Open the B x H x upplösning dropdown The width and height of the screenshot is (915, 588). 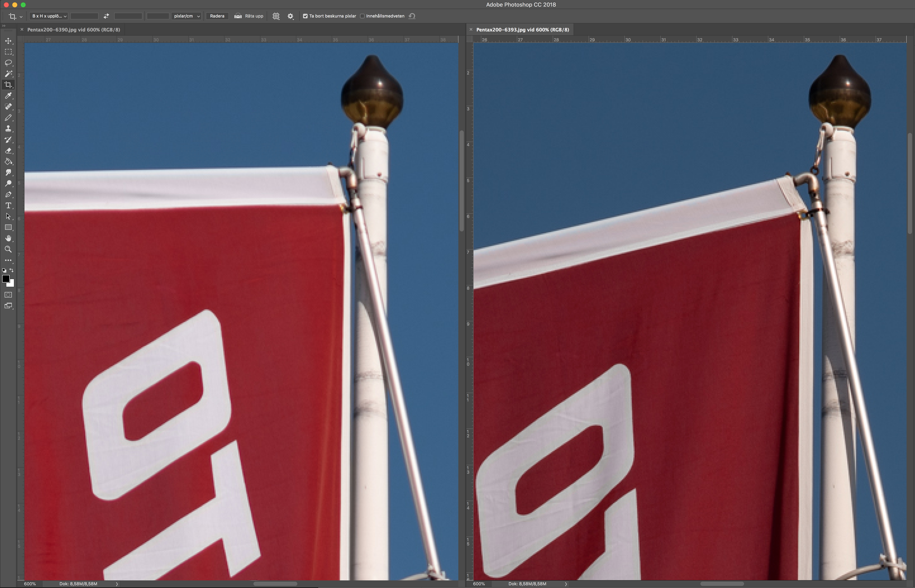point(49,16)
